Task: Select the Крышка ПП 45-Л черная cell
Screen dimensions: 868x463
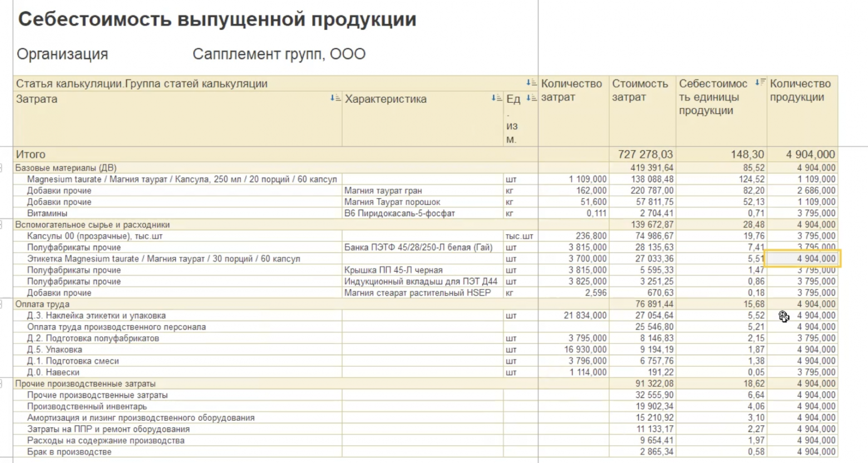Action: click(x=423, y=270)
